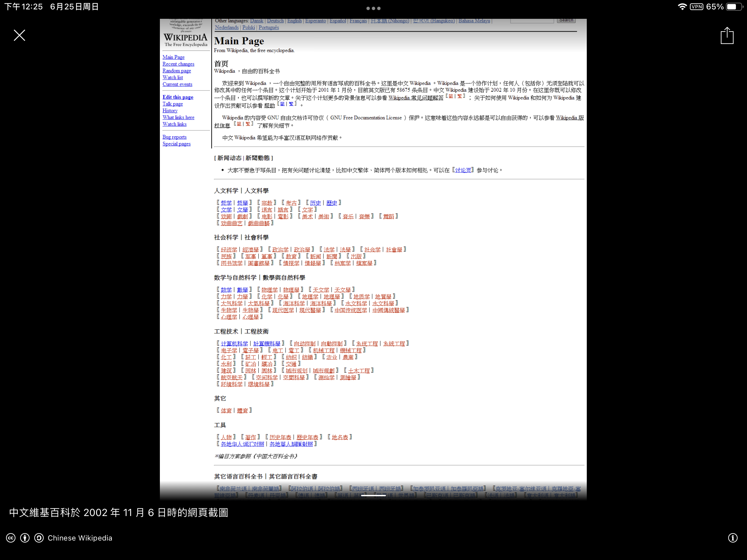Tap the '讨论页' discussion link

tap(463, 170)
